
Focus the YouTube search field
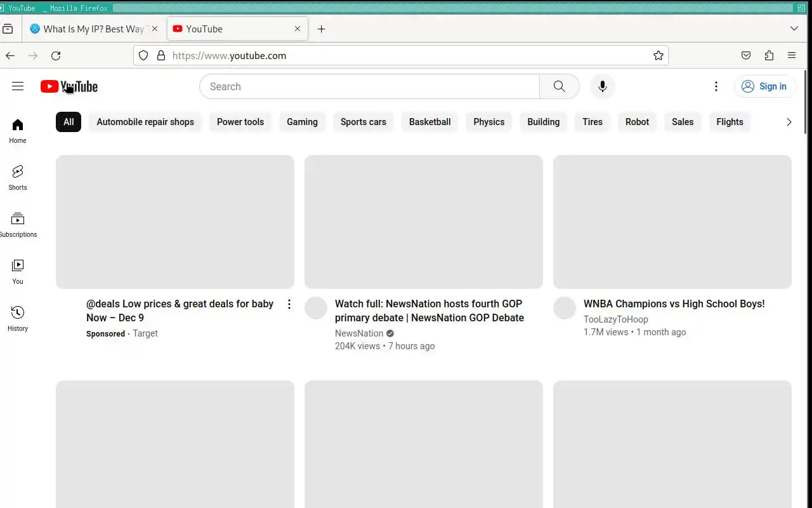(369, 86)
